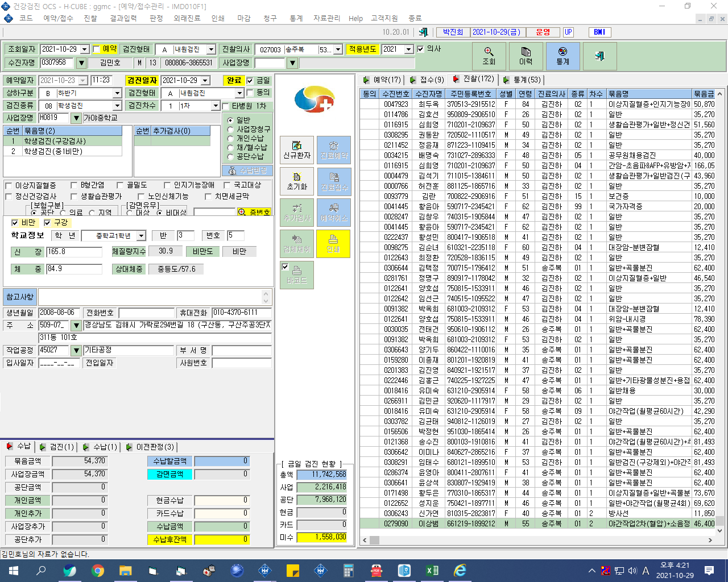
Task: Open Excel from the Windows taskbar
Action: [432, 571]
